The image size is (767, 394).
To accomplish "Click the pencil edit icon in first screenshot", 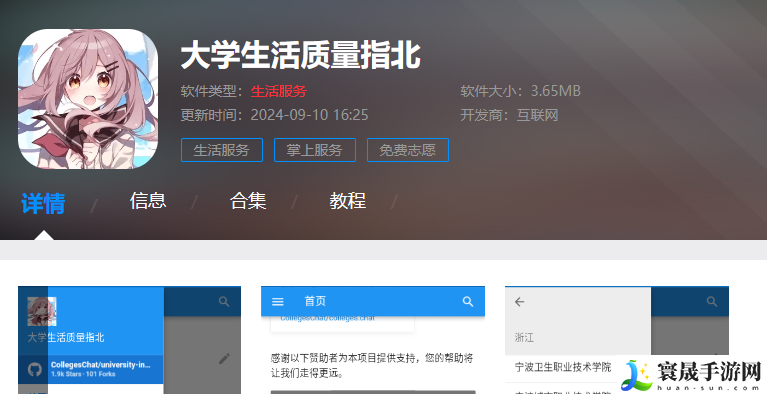I will tap(224, 359).
